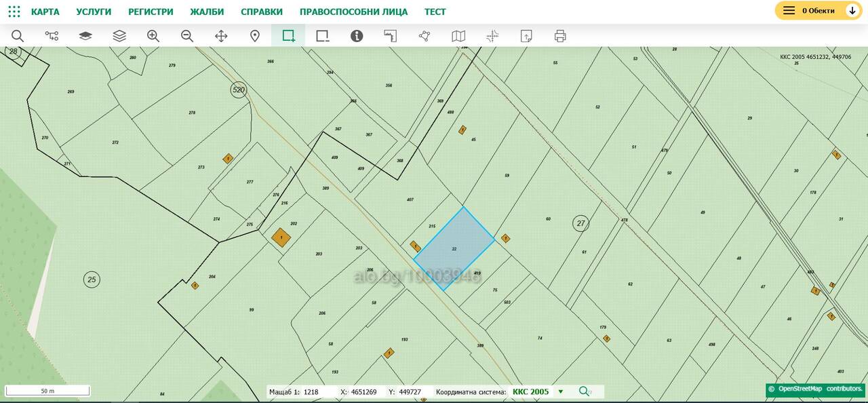This screenshot has width=868, height=403.
Task: Open the ЖАЛБИ menu
Action: pos(207,12)
